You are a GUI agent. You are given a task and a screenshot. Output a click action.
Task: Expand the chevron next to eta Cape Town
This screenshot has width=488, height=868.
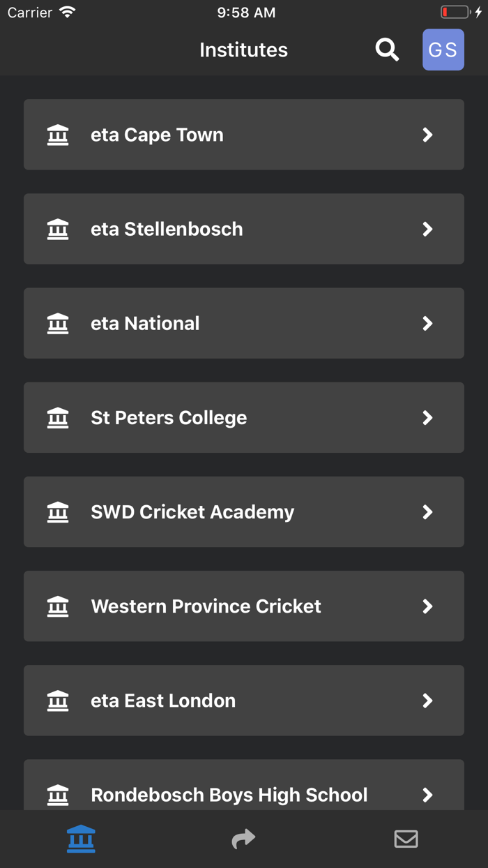427,135
